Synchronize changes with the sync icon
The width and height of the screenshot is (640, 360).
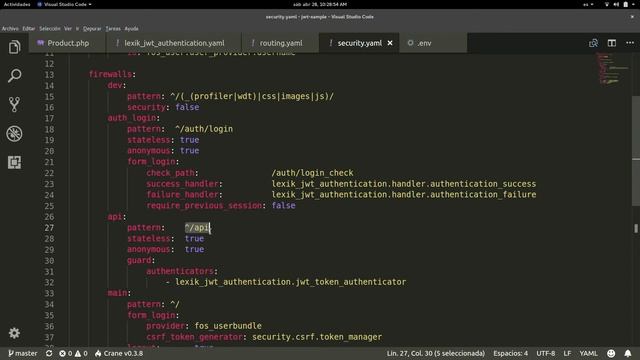coord(49,353)
